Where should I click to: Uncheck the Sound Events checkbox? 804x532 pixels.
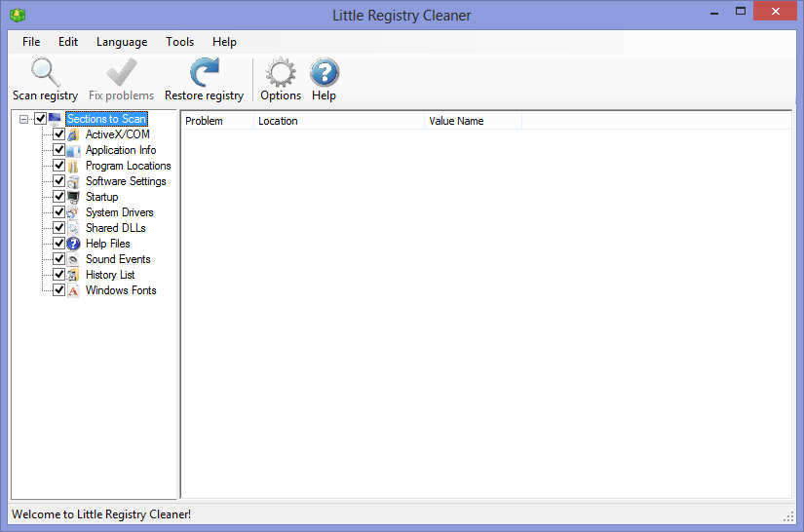(x=59, y=259)
